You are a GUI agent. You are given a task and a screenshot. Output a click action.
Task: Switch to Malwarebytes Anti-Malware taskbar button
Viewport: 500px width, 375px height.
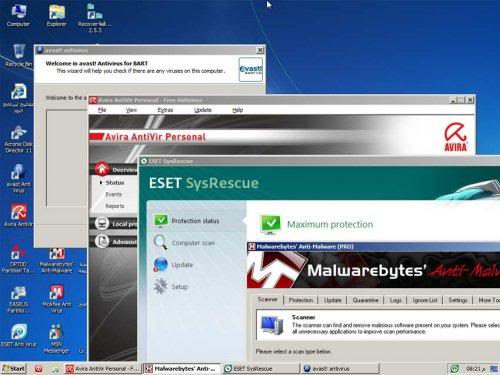point(182,369)
